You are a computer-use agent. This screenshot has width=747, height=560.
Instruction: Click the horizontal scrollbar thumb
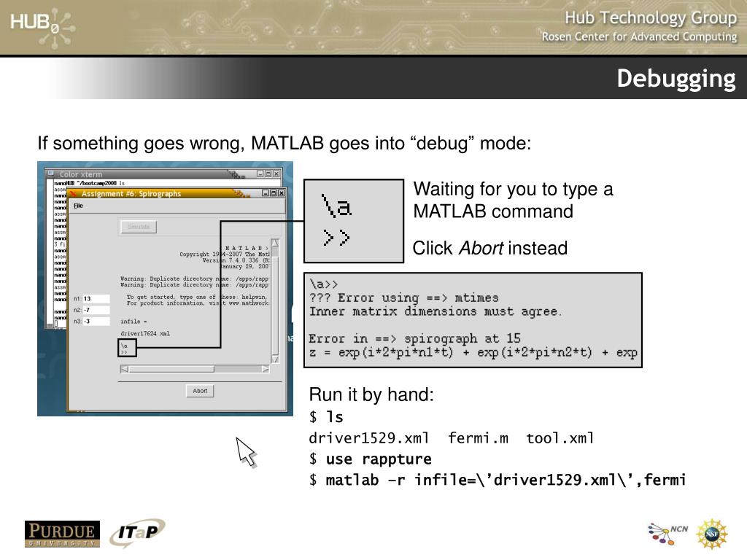[x=171, y=369]
